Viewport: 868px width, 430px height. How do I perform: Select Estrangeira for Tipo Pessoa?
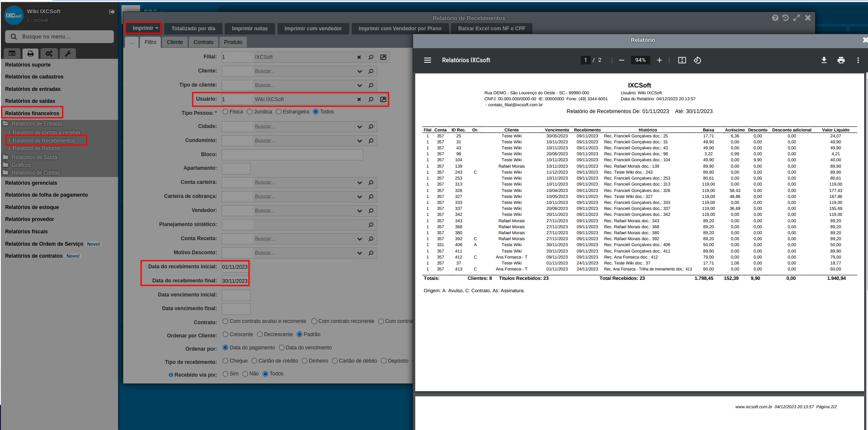click(279, 112)
